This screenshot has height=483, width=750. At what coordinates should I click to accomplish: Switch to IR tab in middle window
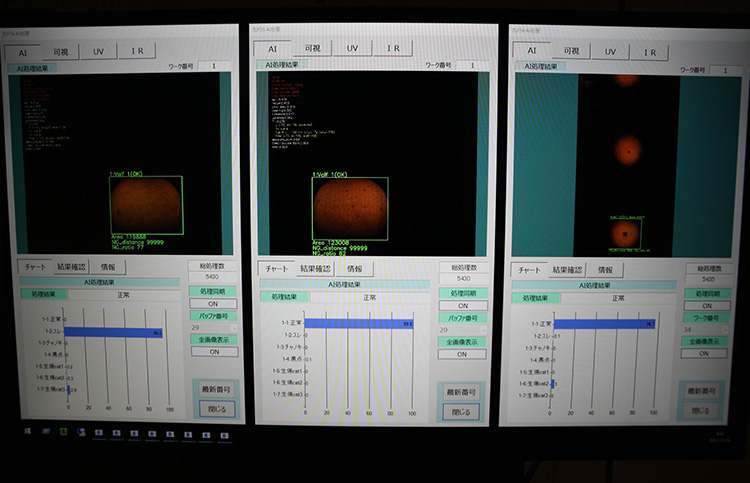(393, 48)
